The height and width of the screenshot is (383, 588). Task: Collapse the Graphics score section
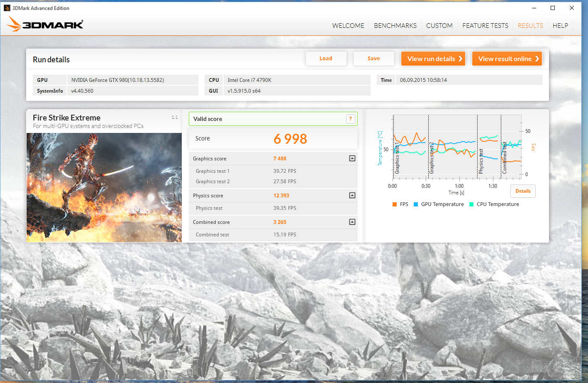click(352, 158)
